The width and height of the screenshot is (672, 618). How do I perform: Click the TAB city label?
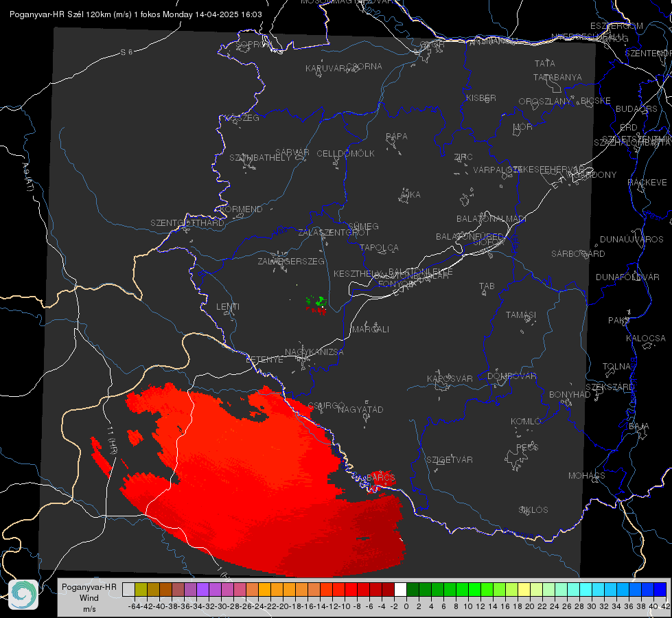point(487,286)
